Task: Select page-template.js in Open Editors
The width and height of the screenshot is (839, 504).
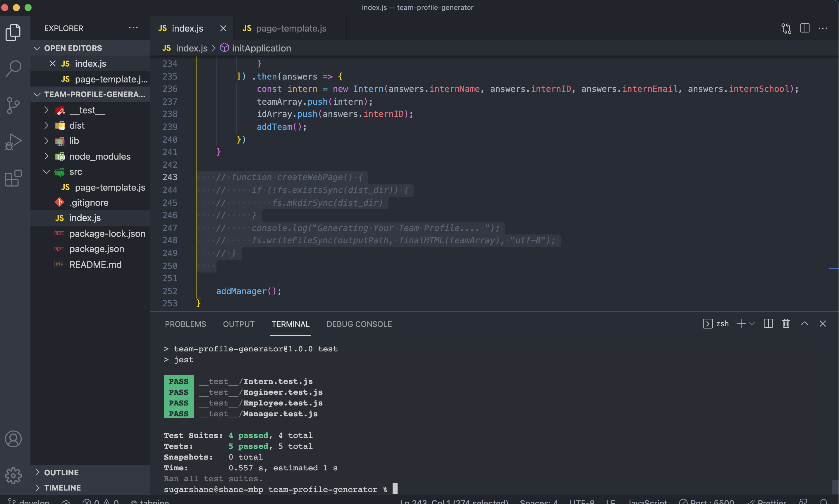Action: pyautogui.click(x=90, y=79)
